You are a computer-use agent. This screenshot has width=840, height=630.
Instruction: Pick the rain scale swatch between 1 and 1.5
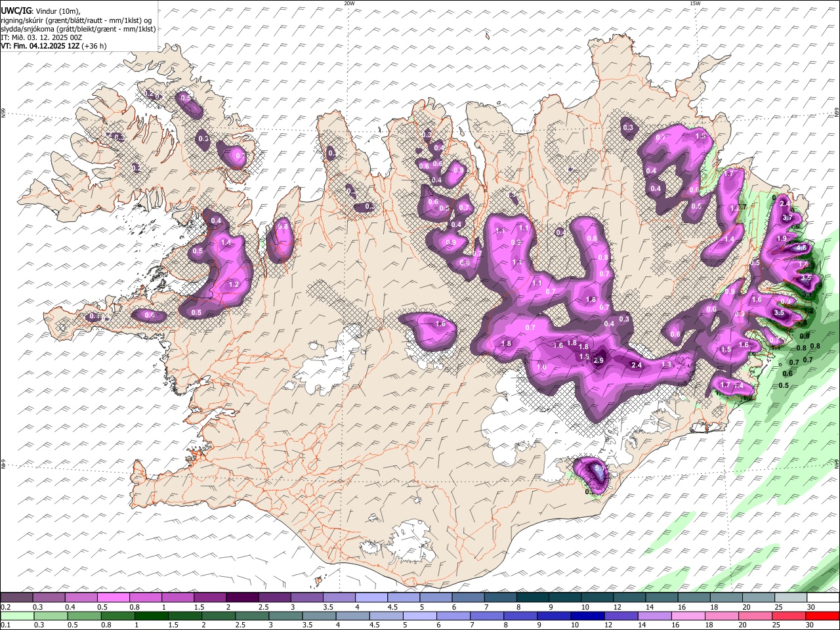point(152,616)
